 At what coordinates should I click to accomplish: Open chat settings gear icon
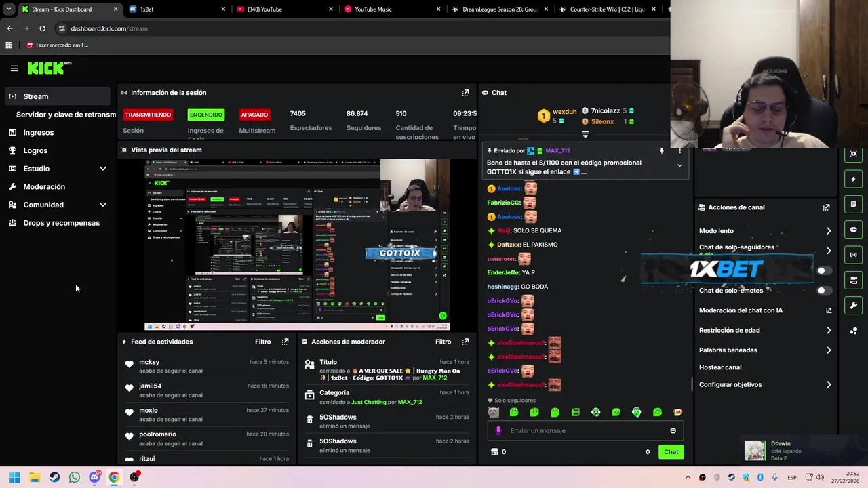[648, 452]
